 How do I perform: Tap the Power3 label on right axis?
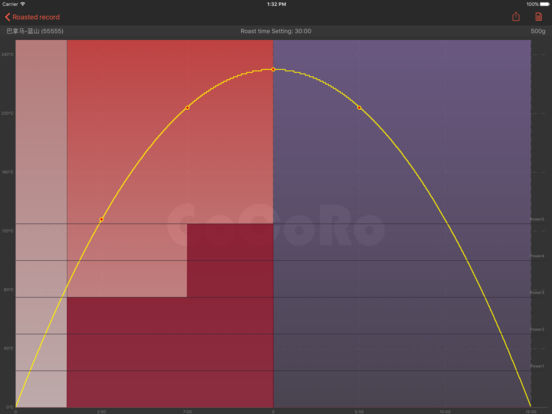[x=537, y=292]
